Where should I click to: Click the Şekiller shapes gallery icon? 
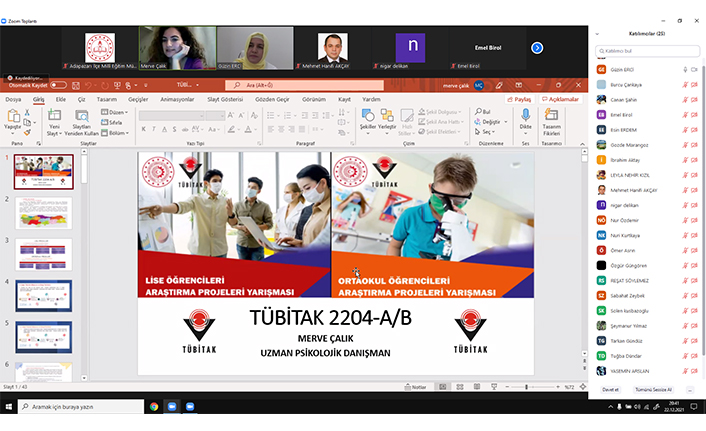coord(367,119)
